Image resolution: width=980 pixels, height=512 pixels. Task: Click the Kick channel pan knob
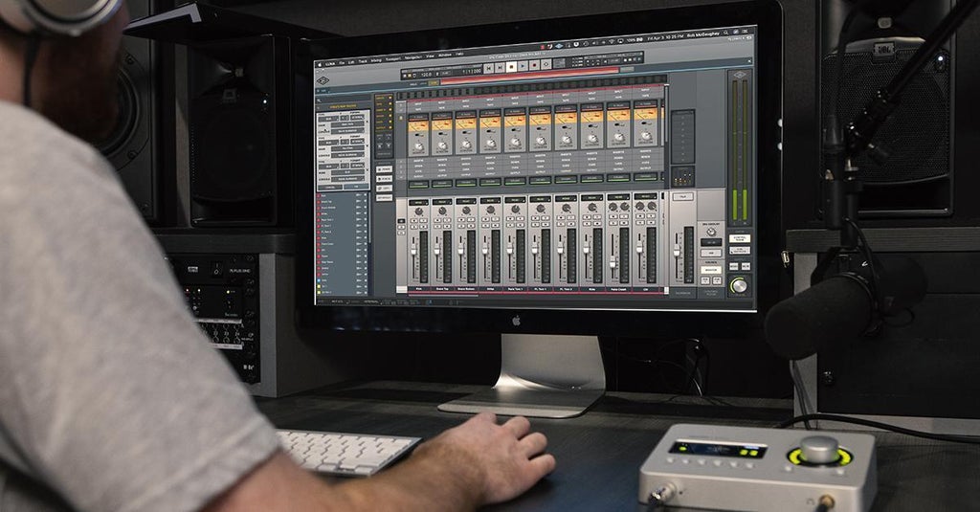point(419,211)
